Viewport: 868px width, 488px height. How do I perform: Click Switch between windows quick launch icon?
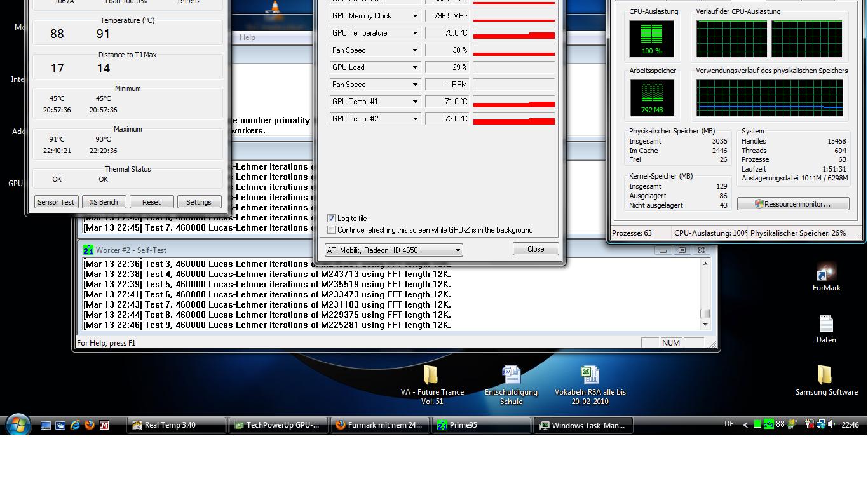click(x=60, y=425)
